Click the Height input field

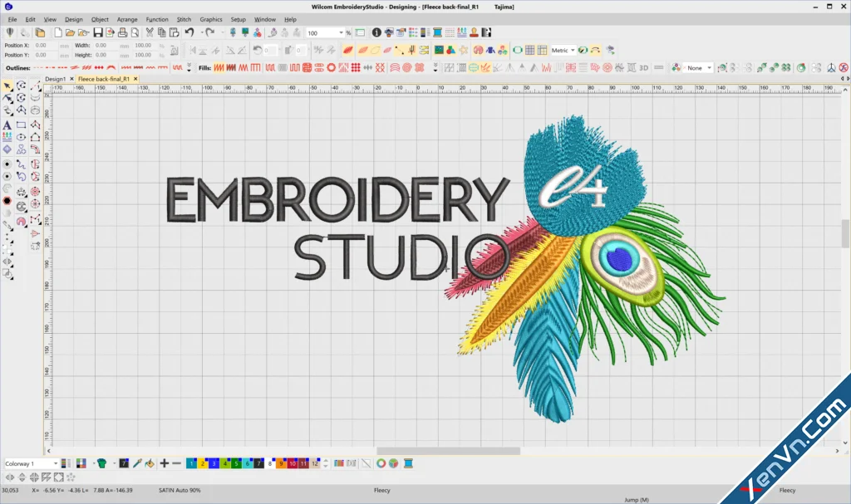coord(106,55)
